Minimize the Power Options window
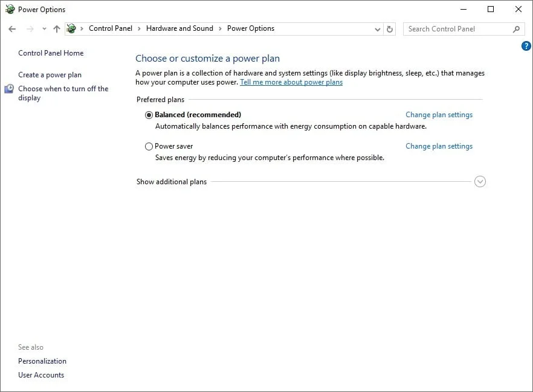 (x=464, y=9)
